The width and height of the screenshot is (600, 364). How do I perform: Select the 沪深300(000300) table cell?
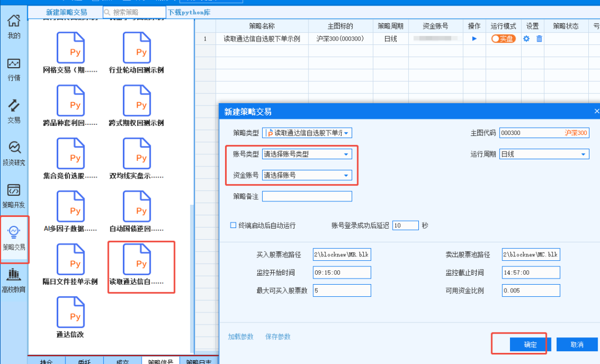[x=341, y=39]
